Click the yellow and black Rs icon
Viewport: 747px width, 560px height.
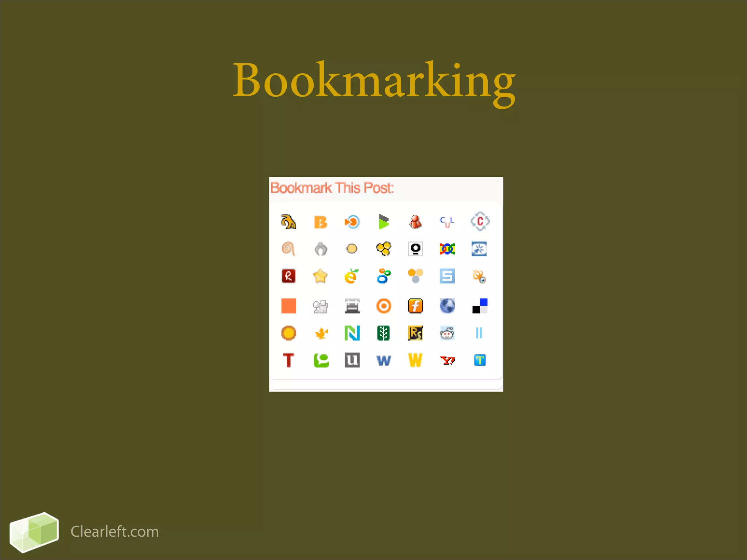click(415, 333)
